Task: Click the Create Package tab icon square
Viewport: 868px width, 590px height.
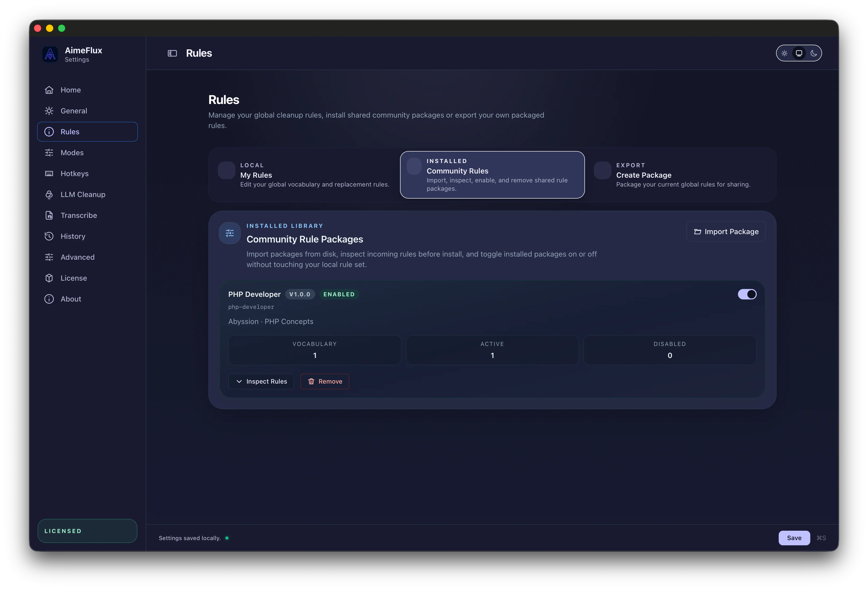Action: (602, 170)
